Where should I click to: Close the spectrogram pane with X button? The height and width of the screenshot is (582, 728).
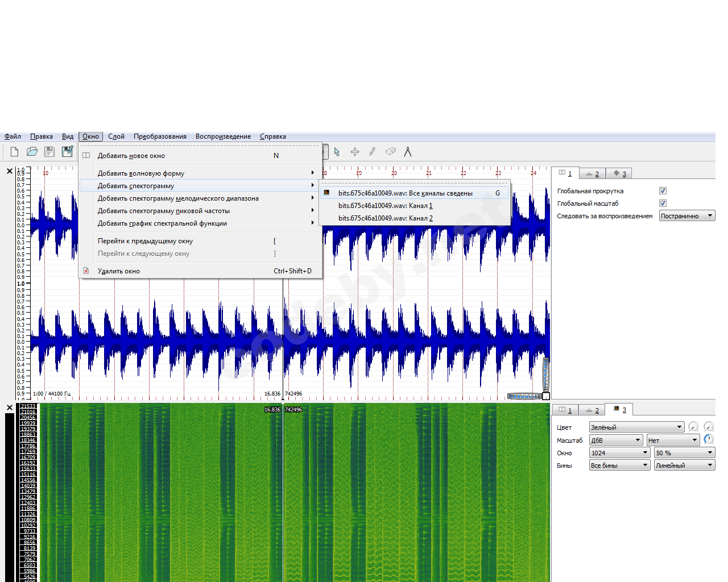pos(10,408)
